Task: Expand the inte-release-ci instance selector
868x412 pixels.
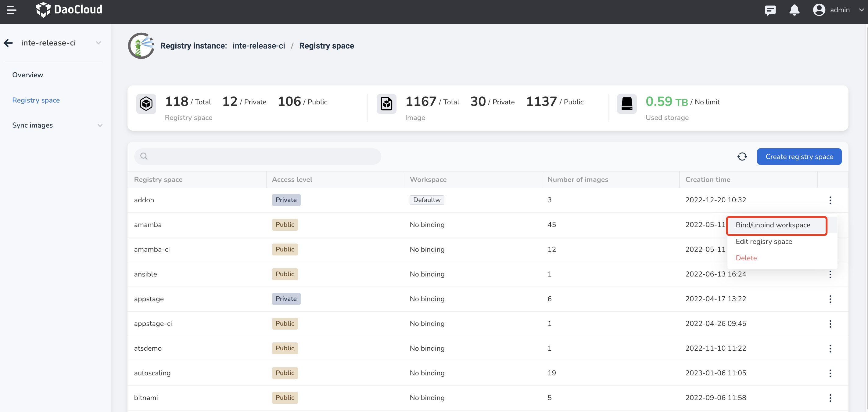Action: [x=99, y=43]
